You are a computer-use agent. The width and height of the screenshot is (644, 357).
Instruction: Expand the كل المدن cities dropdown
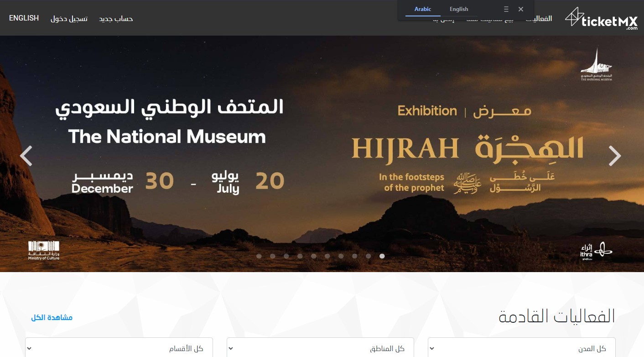(521, 349)
